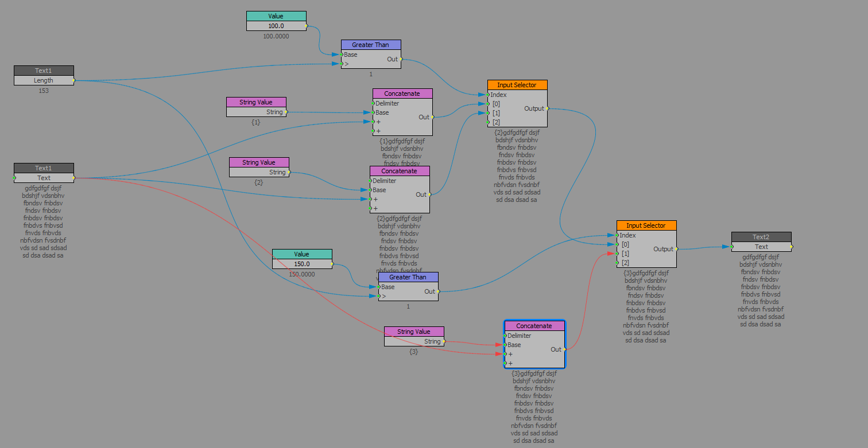Click the input port of the Text1 Text row
Viewport: 868px width, 448px height.
pos(14,178)
